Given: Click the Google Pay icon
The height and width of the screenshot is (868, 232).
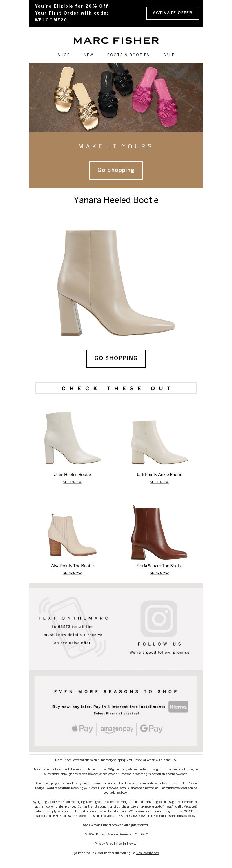Looking at the screenshot, I should coord(151,729).
